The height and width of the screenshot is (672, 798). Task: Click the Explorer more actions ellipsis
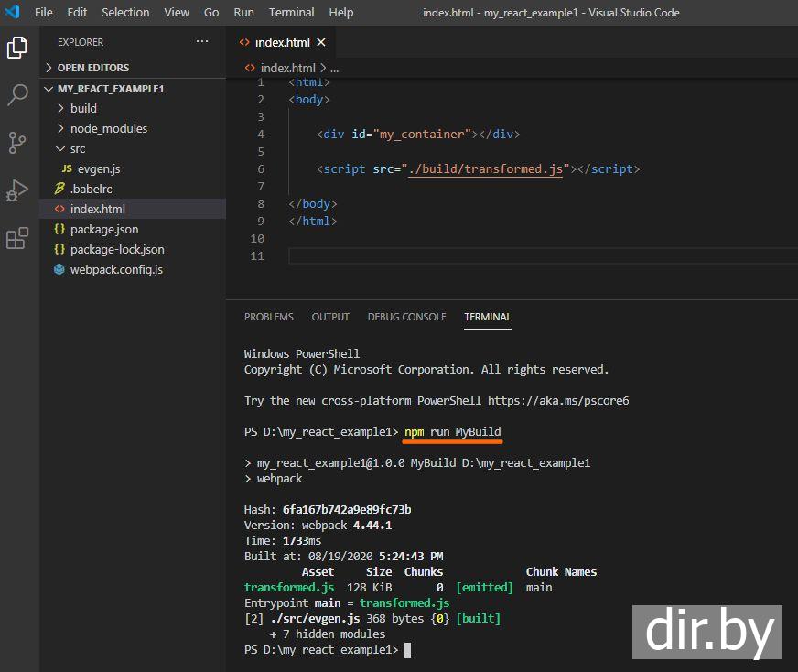pos(202,42)
